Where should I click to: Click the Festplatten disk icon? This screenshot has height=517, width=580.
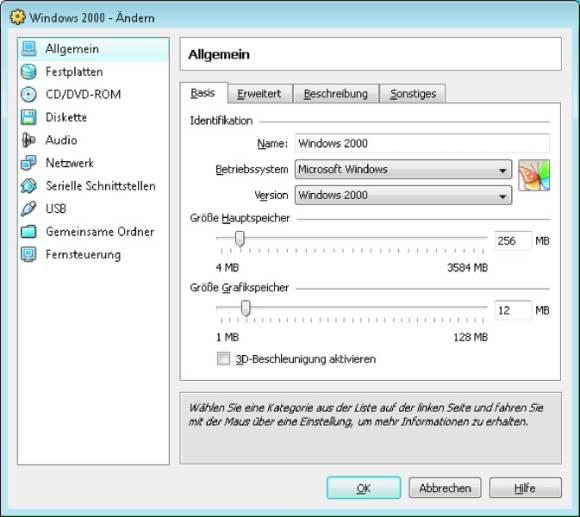[x=28, y=72]
